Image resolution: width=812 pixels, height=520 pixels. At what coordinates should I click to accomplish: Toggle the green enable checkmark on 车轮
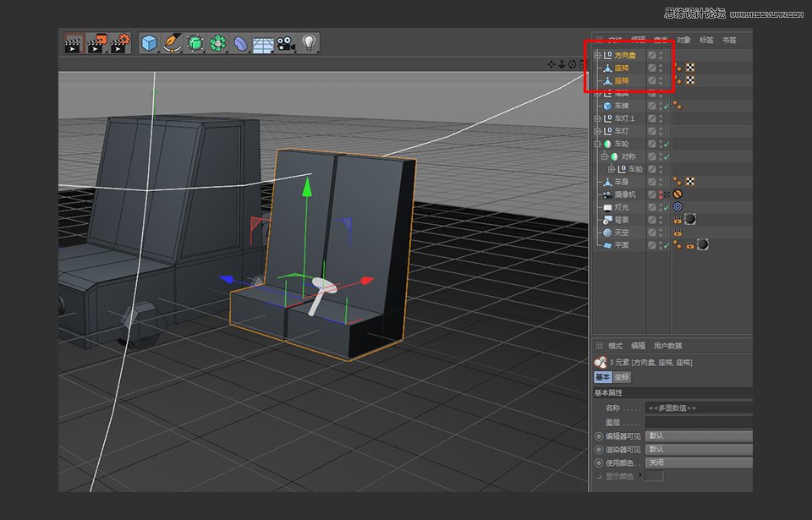pyautogui.click(x=665, y=144)
